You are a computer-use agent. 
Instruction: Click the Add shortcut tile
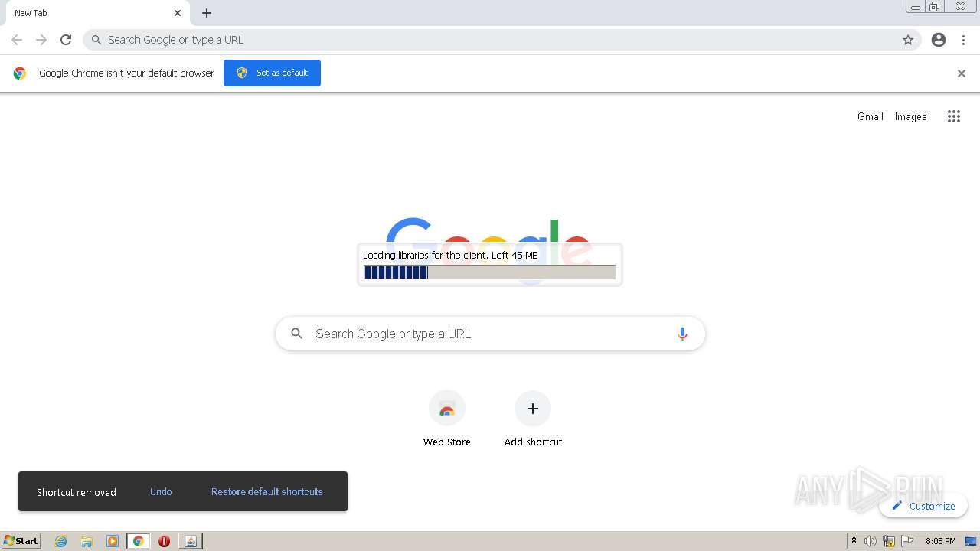(x=533, y=419)
